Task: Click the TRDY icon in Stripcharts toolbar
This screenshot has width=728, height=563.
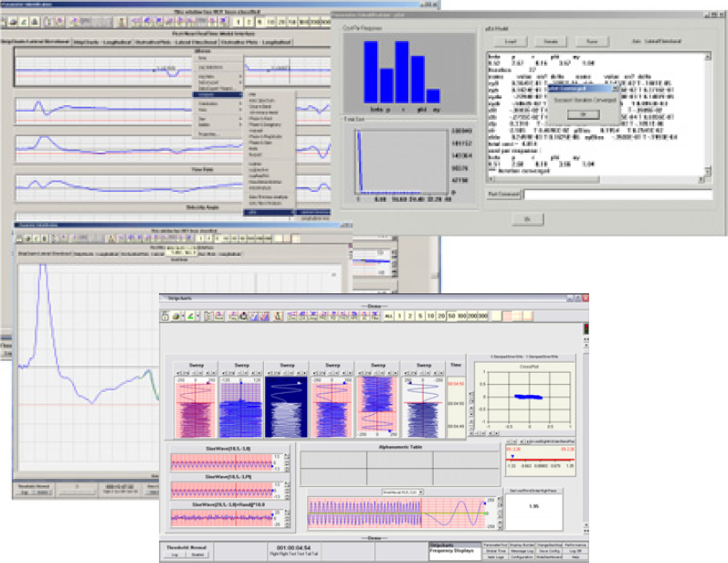Action: tap(343, 316)
